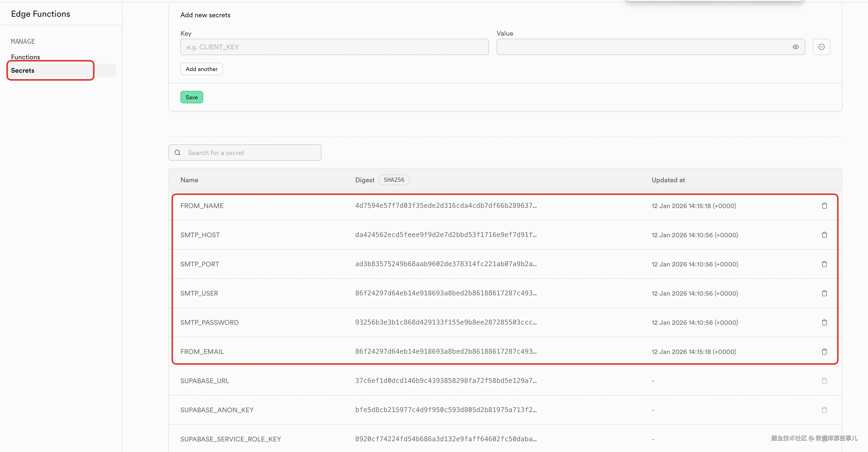Delete FROM_EMAIL secret via trash icon
Viewport: 868px width, 452px height.
tap(824, 352)
